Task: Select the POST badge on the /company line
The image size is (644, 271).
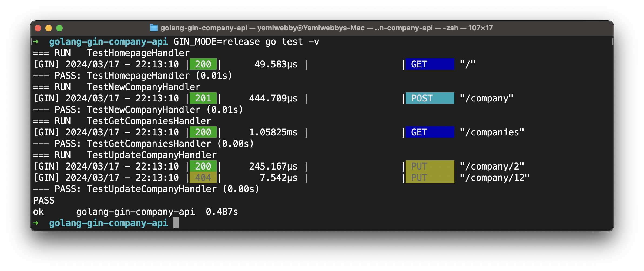Action: click(x=430, y=98)
